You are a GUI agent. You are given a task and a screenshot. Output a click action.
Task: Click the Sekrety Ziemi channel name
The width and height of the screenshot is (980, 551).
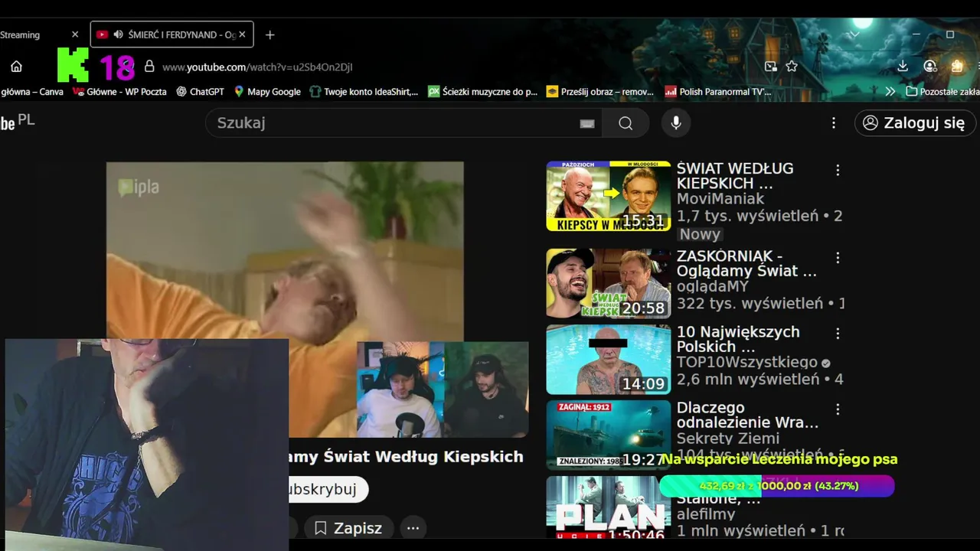coord(728,439)
